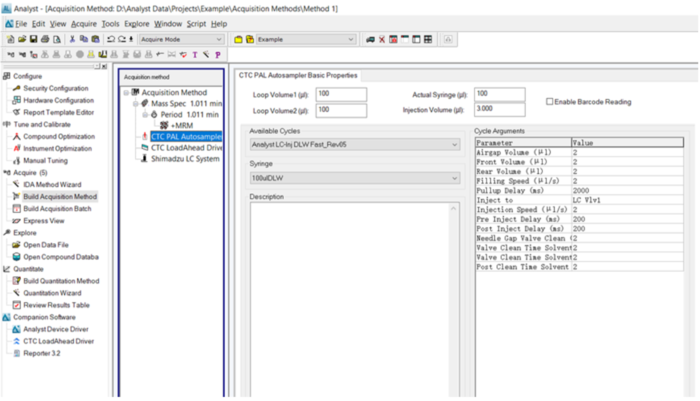
Task: Open Review Results Table
Action: click(56, 305)
